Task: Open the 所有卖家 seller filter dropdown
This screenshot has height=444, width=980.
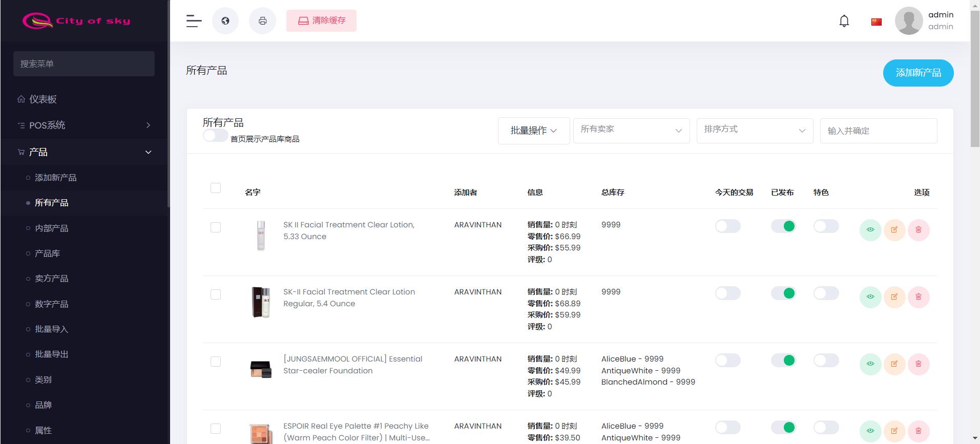Action: pyautogui.click(x=631, y=131)
